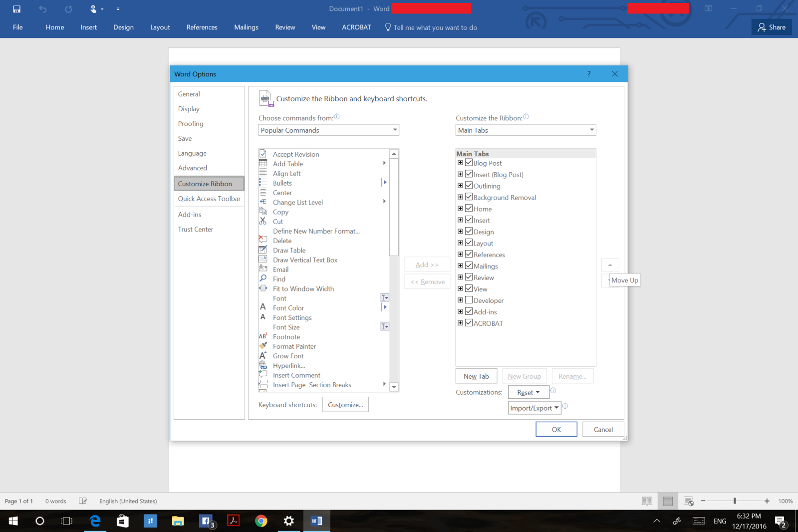Click the Read Mode view icon in status bar
Viewport: 798px width, 532px height.
click(647, 501)
